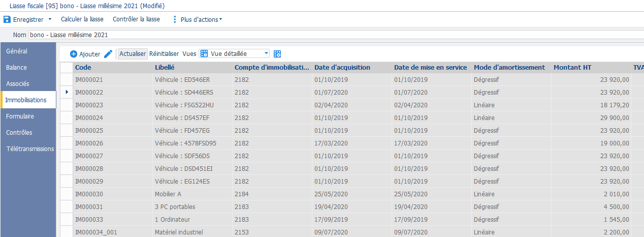Click the 4 500,00 amount cell
Image resolution: width=644 pixels, height=237 pixels.
[591, 206]
